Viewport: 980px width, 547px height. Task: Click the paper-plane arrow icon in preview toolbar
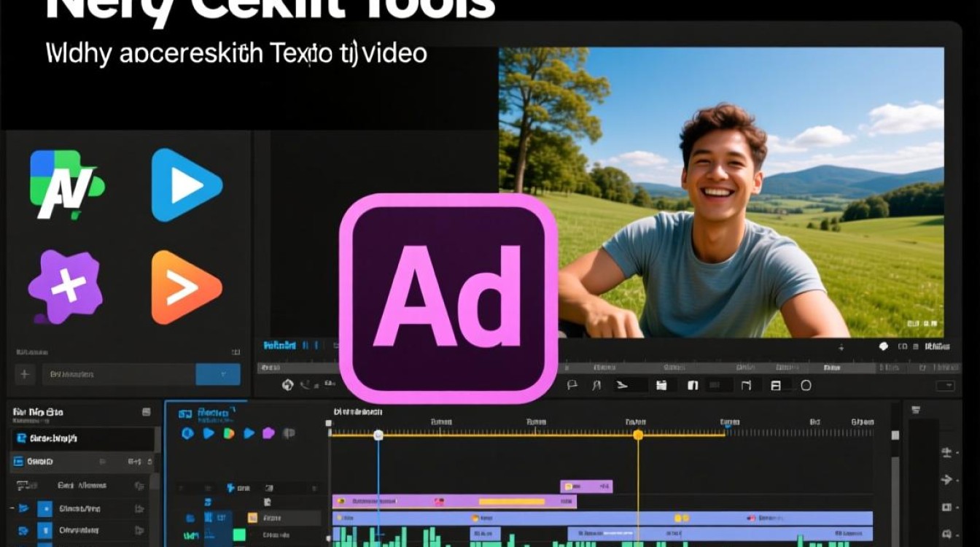coord(621,385)
